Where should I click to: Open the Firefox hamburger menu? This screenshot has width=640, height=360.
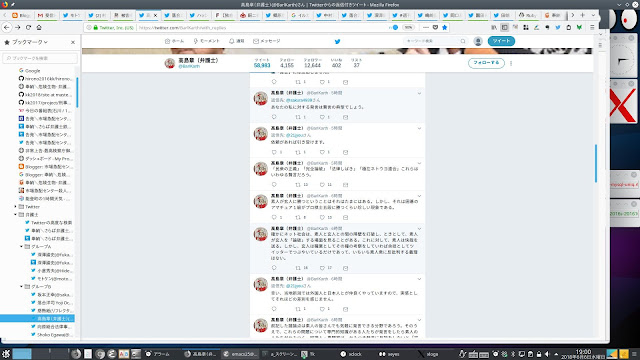(x=592, y=27)
